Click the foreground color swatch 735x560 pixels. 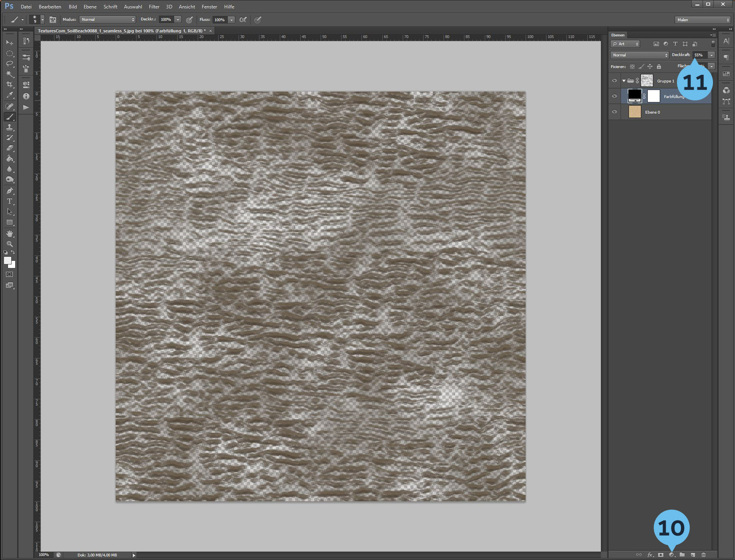pyautogui.click(x=8, y=260)
